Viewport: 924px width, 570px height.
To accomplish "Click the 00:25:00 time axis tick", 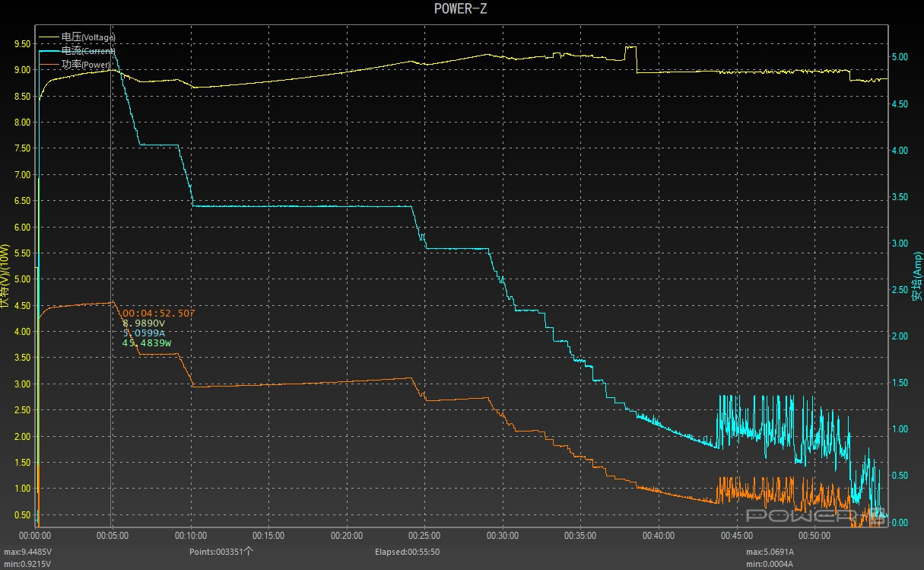I will [x=424, y=536].
